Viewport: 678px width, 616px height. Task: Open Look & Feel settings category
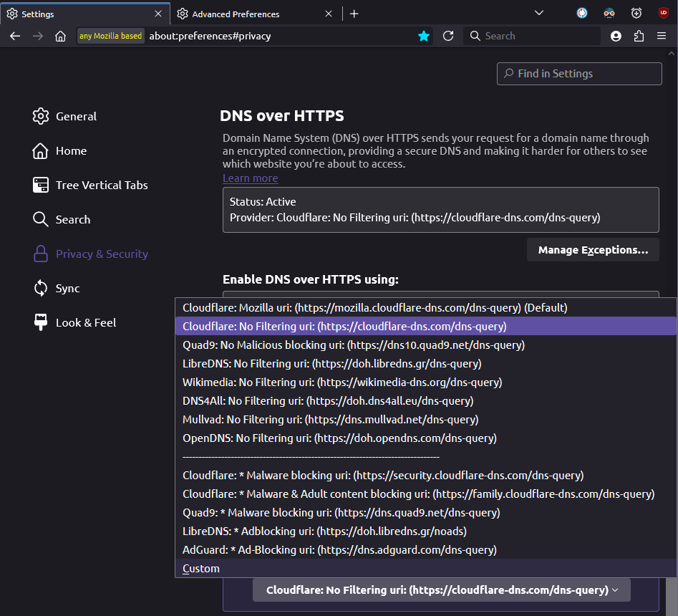click(74, 323)
